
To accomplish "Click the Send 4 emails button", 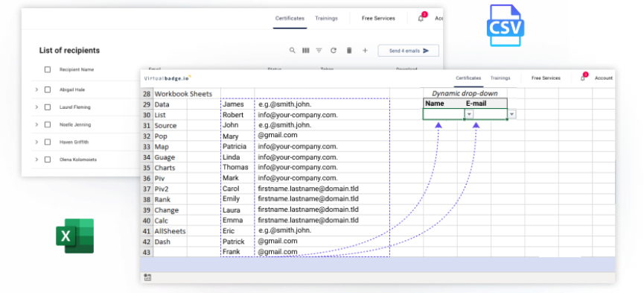I will (x=408, y=51).
